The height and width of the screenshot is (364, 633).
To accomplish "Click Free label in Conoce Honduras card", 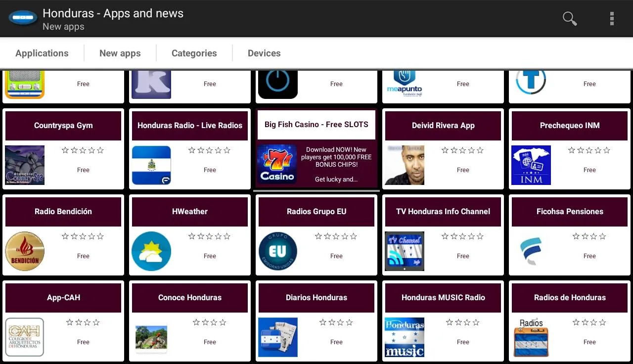I will click(x=210, y=342).
